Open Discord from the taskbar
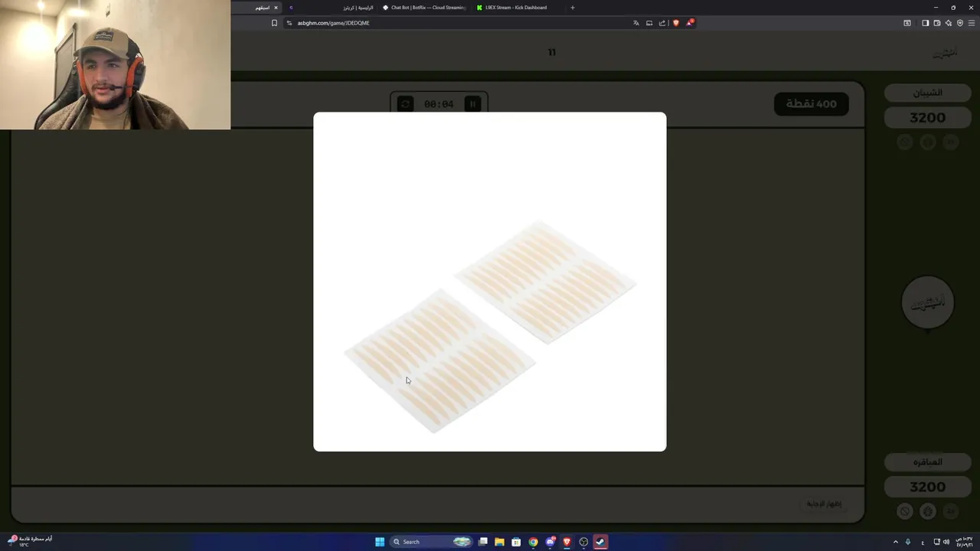This screenshot has width=980, height=551. point(550,542)
